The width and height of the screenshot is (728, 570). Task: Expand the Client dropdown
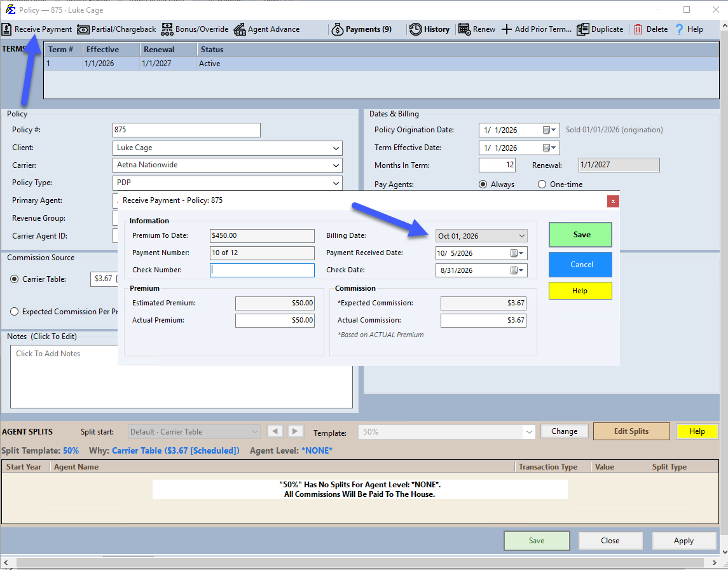click(336, 148)
